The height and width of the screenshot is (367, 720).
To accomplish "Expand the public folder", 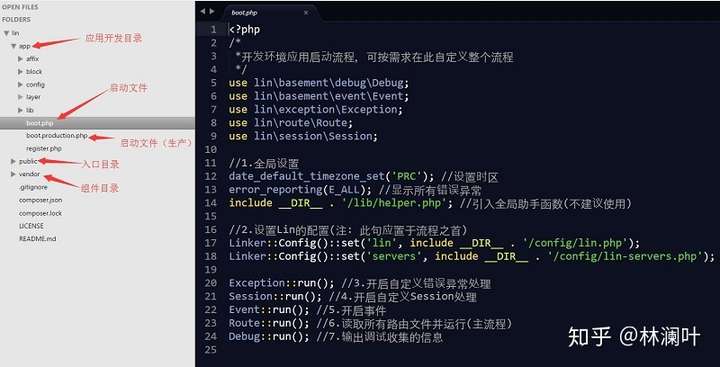I will pos(13,161).
